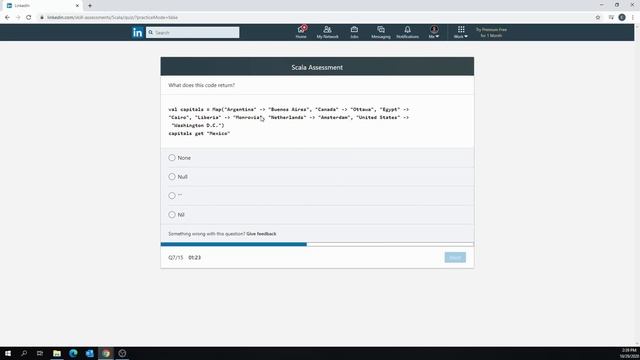Open Outlook from taskbar
The image size is (640, 360).
pos(89,353)
